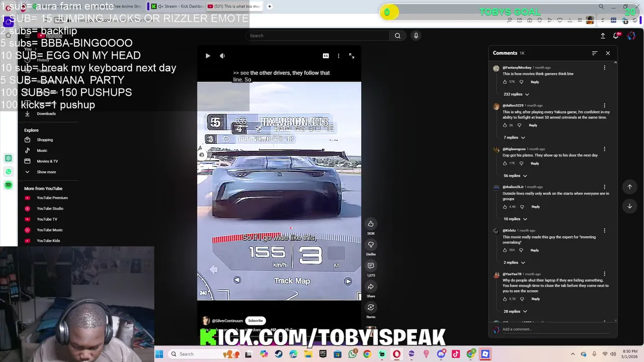
Task: Expand 10 replies under dralion2kJr
Action: tap(515, 219)
